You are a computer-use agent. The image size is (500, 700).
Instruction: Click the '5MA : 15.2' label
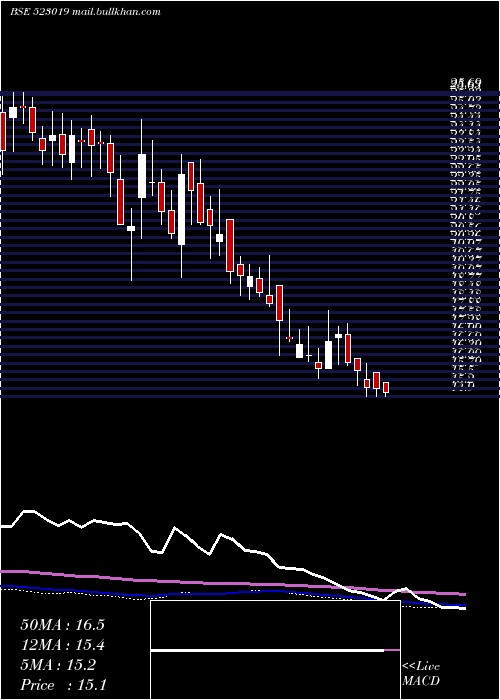pos(58,665)
